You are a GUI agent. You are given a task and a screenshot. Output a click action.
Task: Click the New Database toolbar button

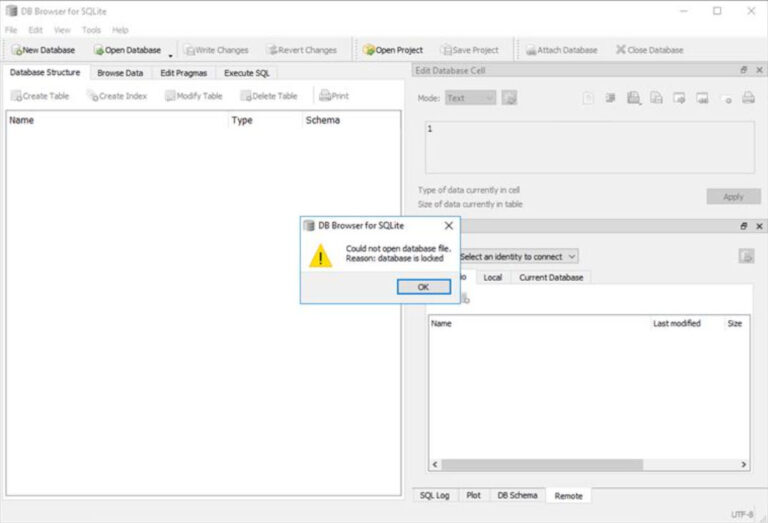pyautogui.click(x=44, y=50)
